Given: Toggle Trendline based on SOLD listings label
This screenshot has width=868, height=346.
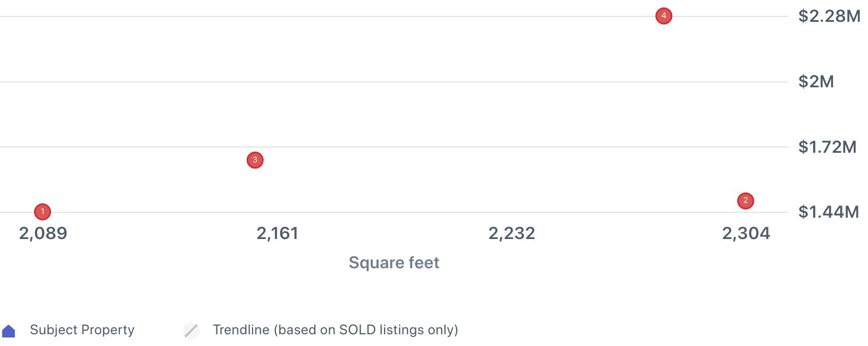Looking at the screenshot, I should point(335,330).
